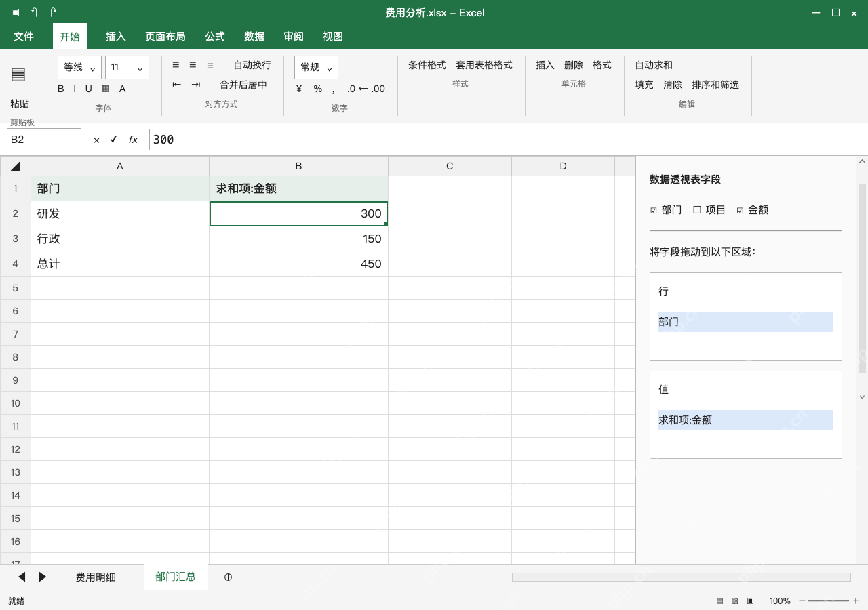Click the Paste clipboard icon

18,75
